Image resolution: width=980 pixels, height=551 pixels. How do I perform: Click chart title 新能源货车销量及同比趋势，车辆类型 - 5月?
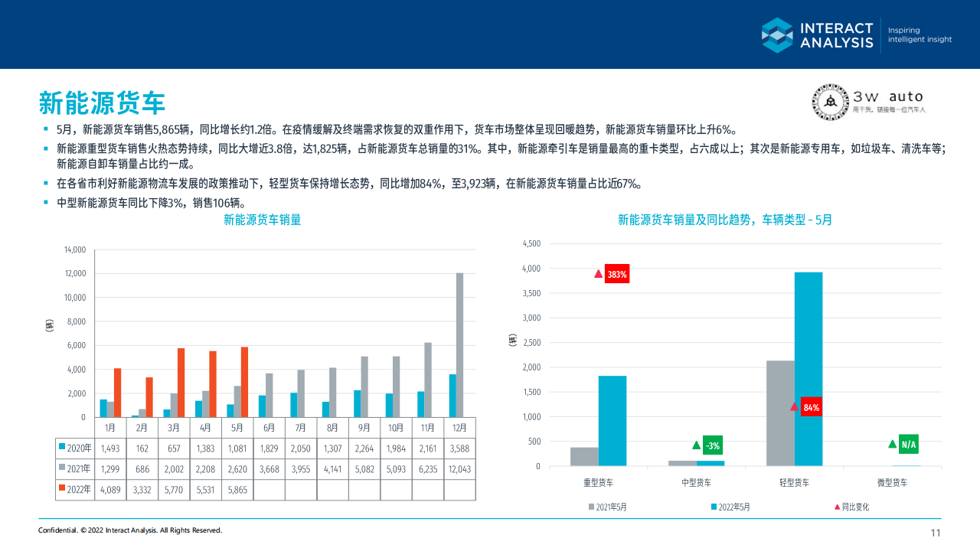[725, 220]
